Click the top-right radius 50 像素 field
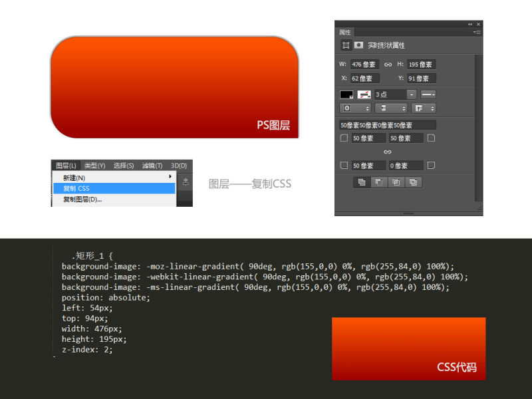This screenshot has width=532, height=399. click(406, 138)
